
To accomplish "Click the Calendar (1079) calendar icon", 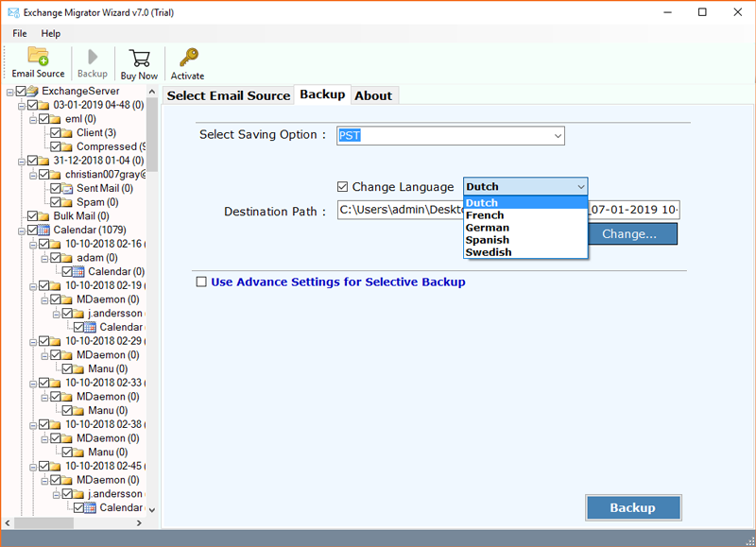I will click(43, 230).
